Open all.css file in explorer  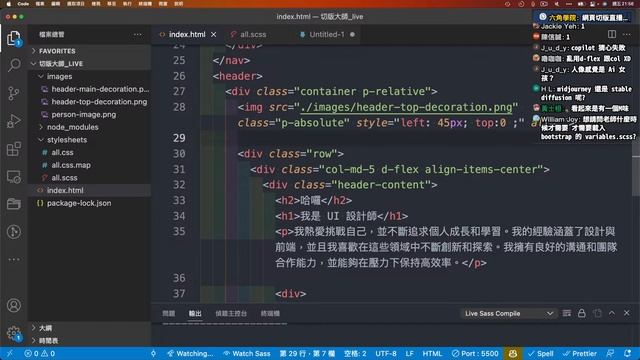[x=62, y=152]
